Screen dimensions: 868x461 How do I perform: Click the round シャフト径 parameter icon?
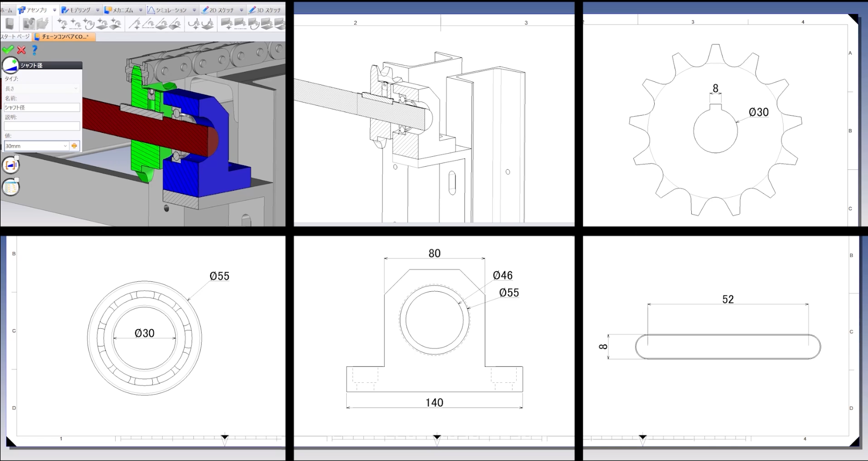(x=10, y=65)
